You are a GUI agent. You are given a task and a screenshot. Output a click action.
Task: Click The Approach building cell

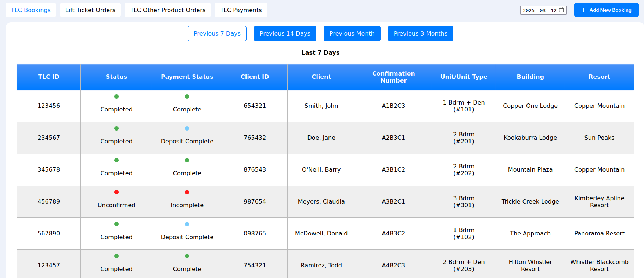click(x=530, y=234)
